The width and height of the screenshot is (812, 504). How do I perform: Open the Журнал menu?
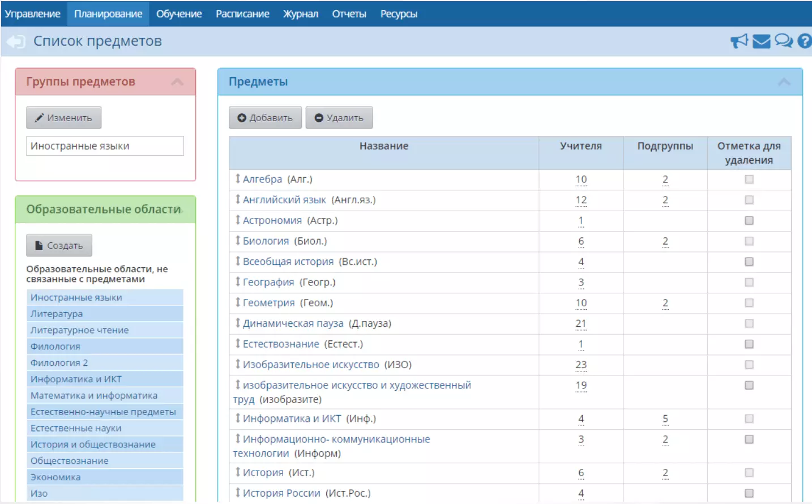point(301,14)
